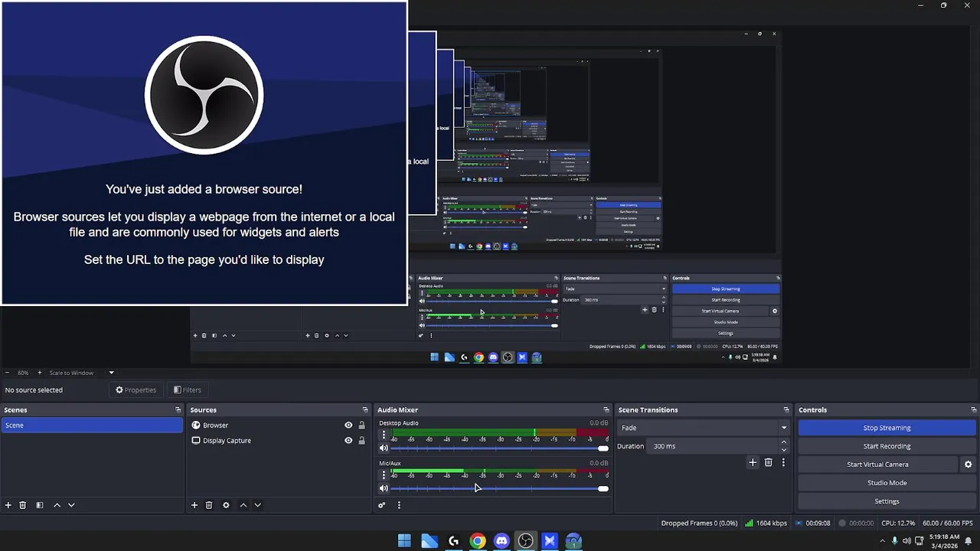Image resolution: width=980 pixels, height=551 pixels.
Task: Move the scene up with the Scenes arrow
Action: click(x=57, y=505)
